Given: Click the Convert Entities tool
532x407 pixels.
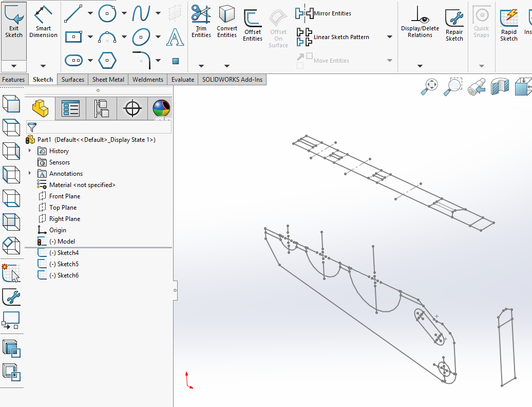Looking at the screenshot, I should coord(227,21).
